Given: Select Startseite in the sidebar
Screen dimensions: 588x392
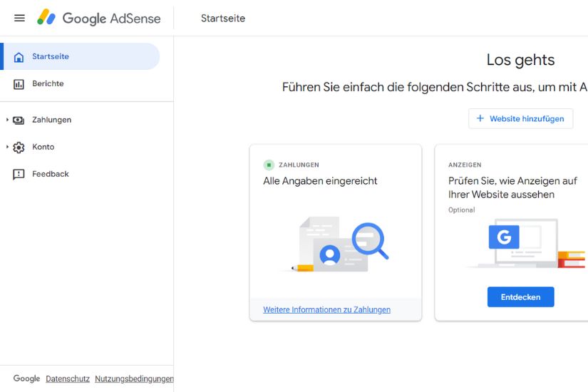Looking at the screenshot, I should [80, 56].
